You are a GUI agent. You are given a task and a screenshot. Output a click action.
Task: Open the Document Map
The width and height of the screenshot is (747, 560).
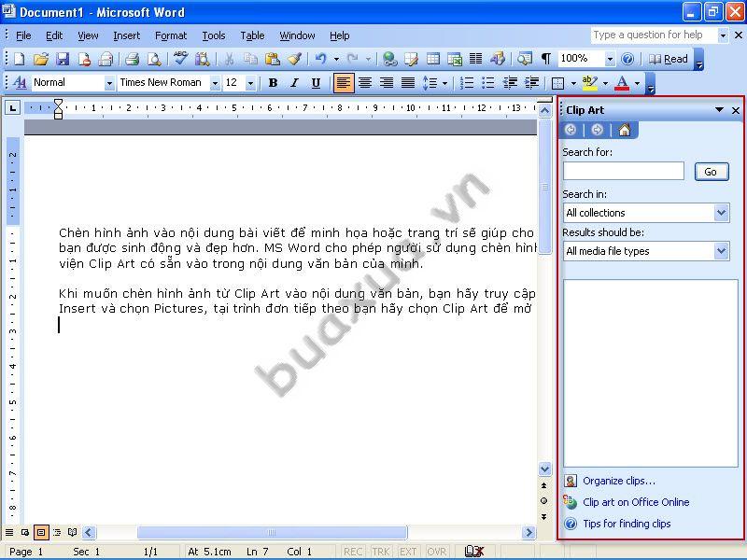525,59
